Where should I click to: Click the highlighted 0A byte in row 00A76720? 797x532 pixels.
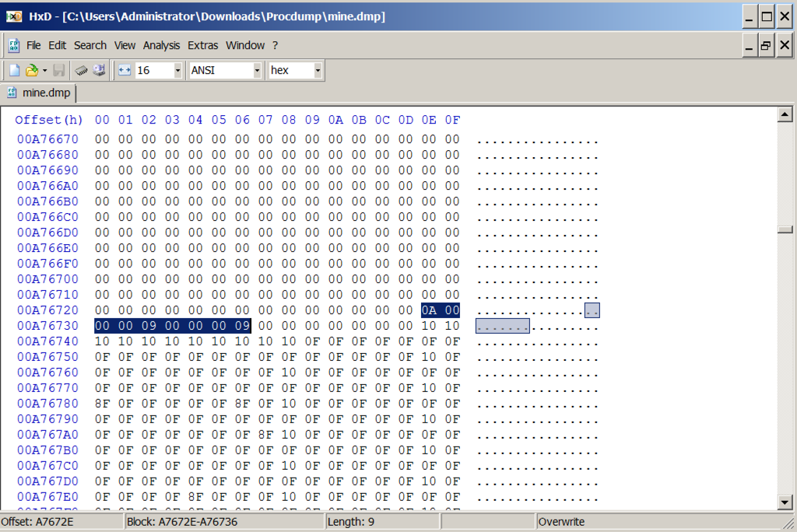[x=429, y=310]
